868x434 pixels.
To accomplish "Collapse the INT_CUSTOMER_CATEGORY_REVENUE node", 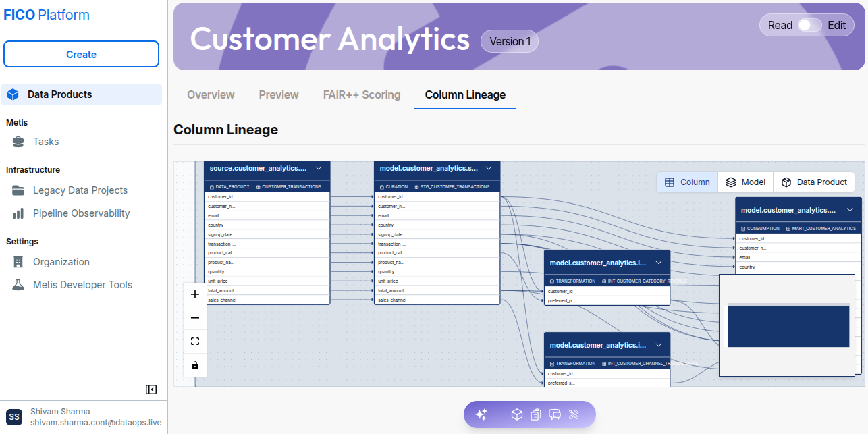I will [659, 263].
